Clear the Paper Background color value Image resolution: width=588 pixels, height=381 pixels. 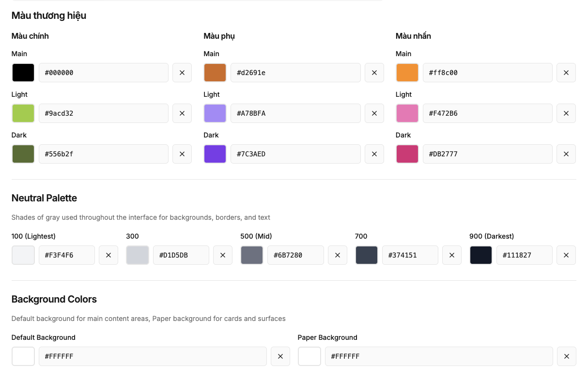click(566, 356)
